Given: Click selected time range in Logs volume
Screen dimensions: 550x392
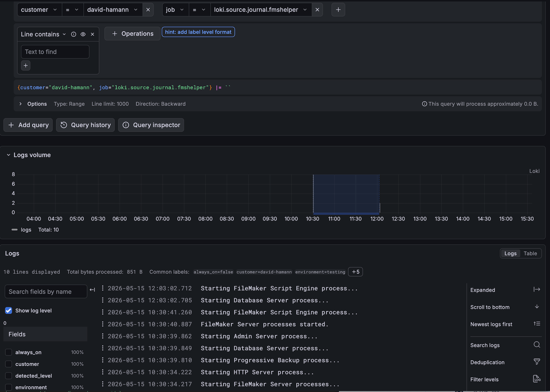Looking at the screenshot, I should 346,194.
